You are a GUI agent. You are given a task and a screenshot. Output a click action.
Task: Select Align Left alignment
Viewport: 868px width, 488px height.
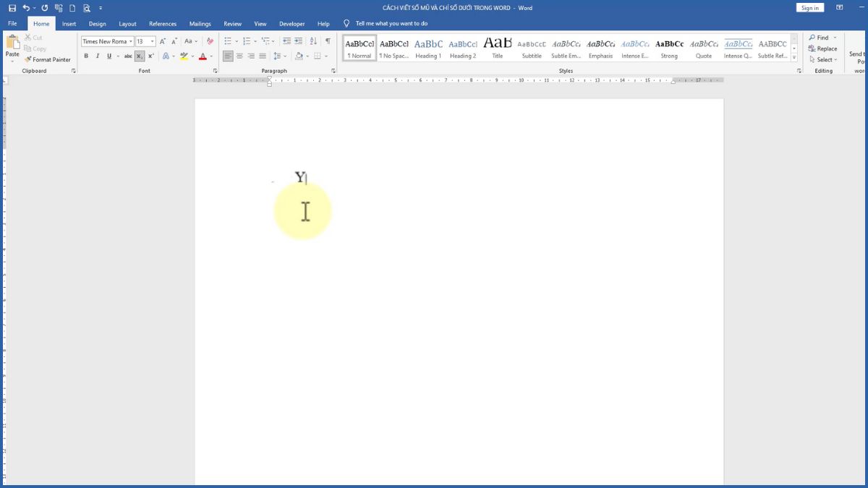(228, 56)
